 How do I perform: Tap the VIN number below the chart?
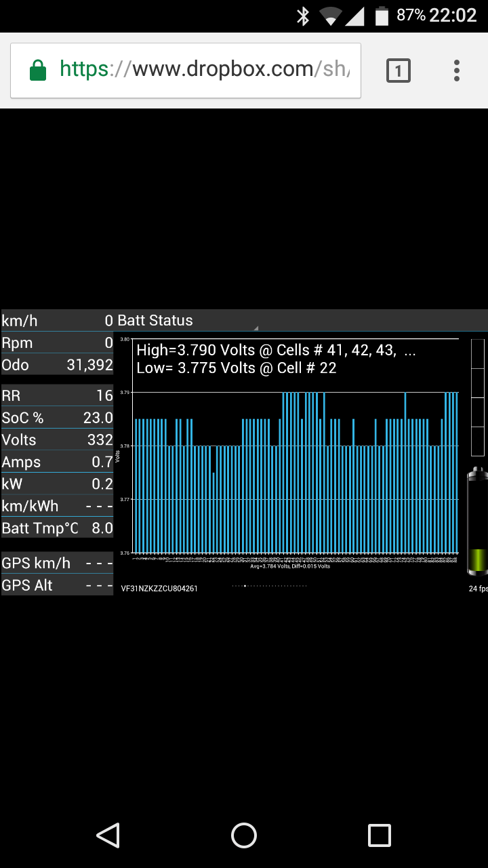click(159, 589)
